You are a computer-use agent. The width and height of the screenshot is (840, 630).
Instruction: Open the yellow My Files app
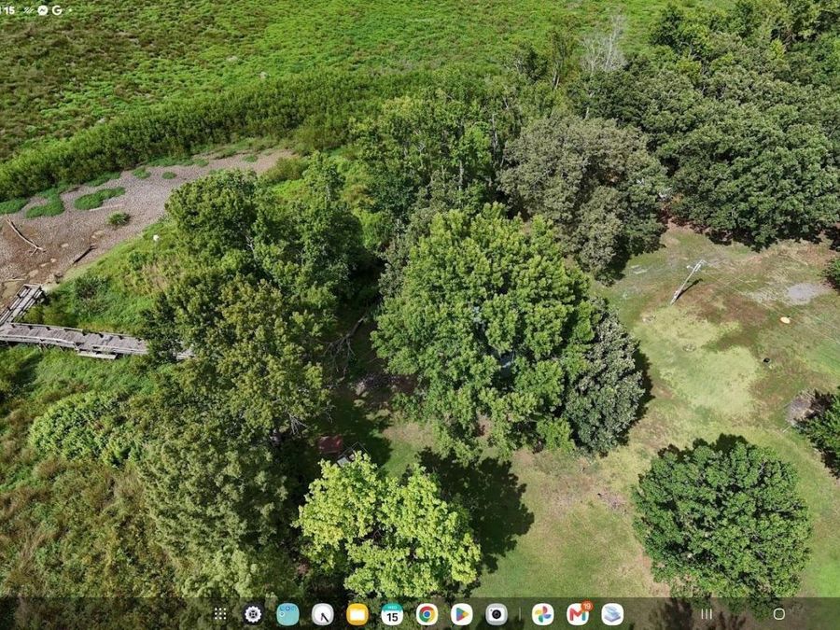pos(357,614)
